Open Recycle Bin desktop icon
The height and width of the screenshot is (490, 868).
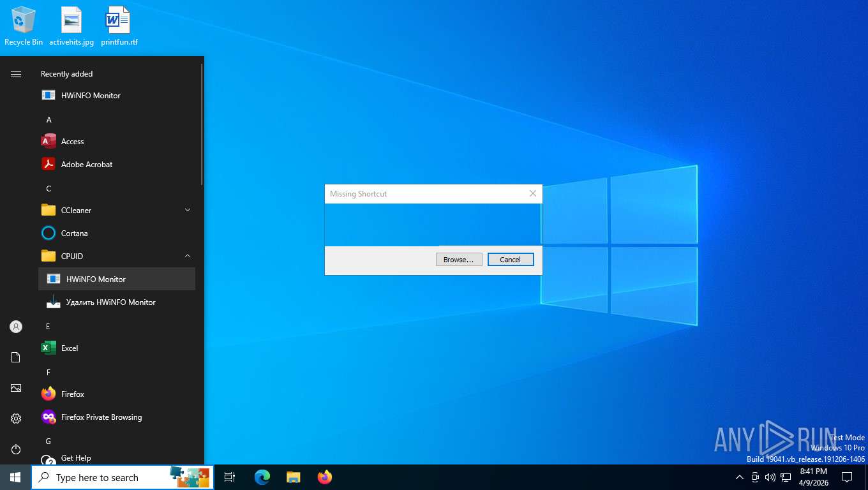coord(24,26)
